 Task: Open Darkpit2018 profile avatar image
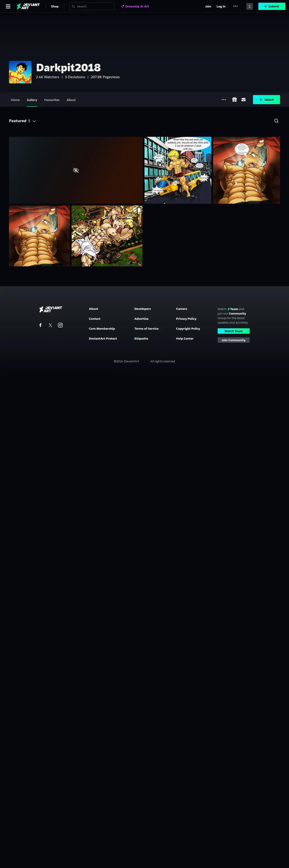tap(20, 72)
